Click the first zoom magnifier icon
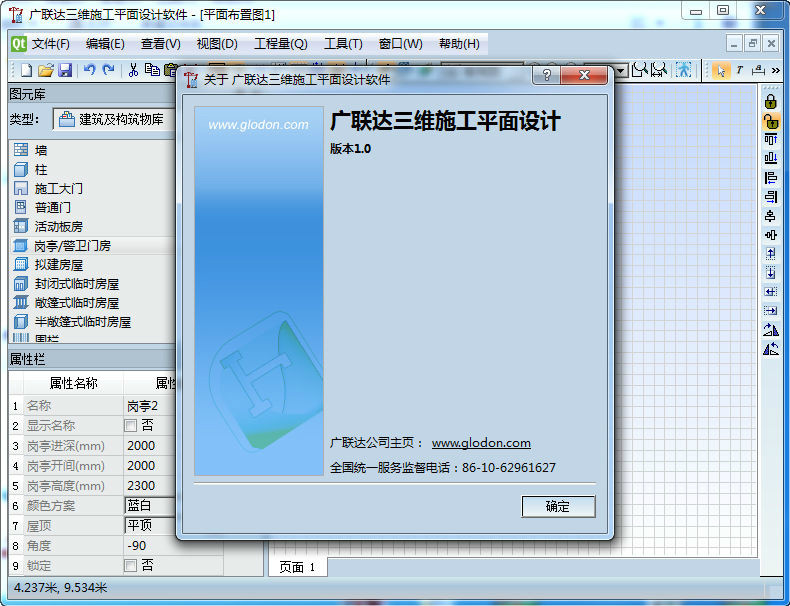Image resolution: width=790 pixels, height=606 pixels. (640, 70)
